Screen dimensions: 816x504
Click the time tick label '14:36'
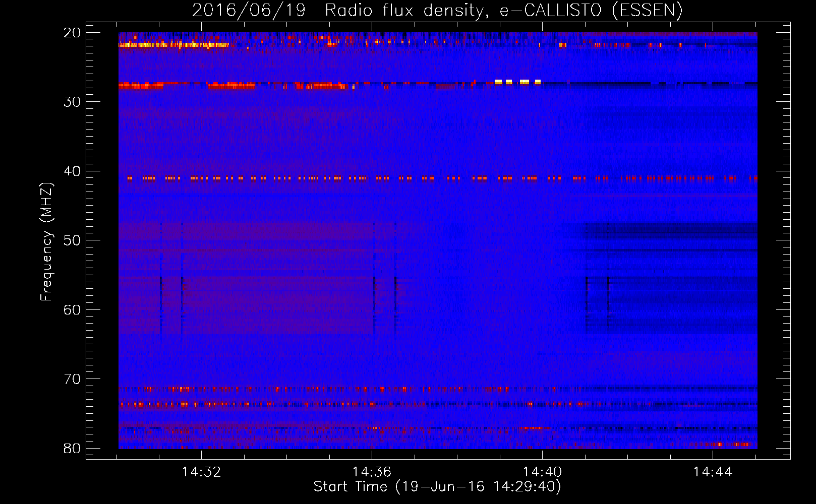coord(372,472)
